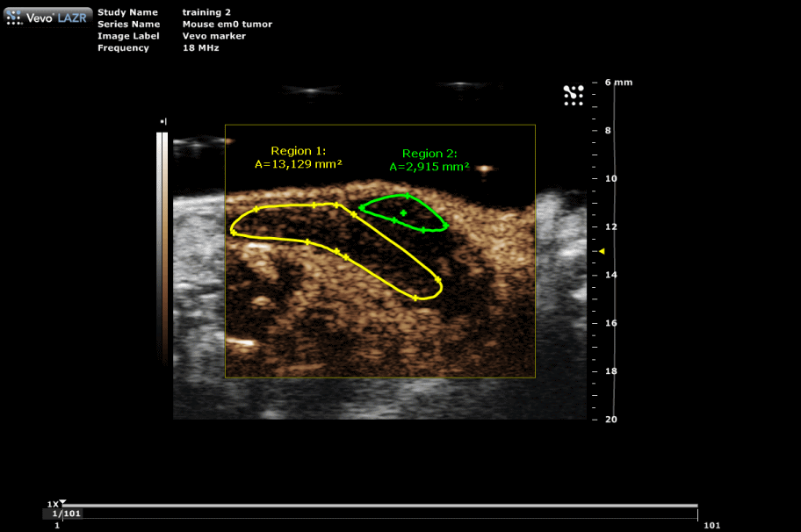Click the Vevo marker image label
Viewport: 801px width, 532px height.
pyautogui.click(x=213, y=36)
